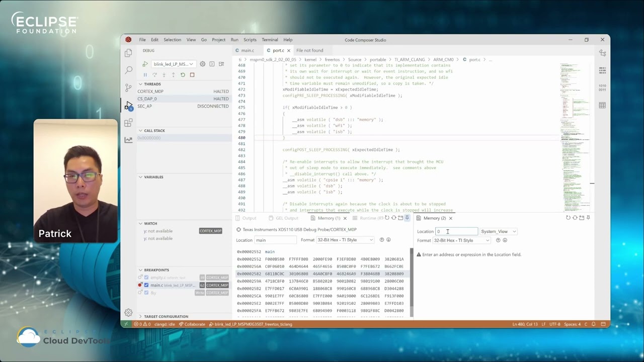This screenshot has height=362, width=644.
Task: Close the Memory (2) tab
Action: click(x=450, y=218)
